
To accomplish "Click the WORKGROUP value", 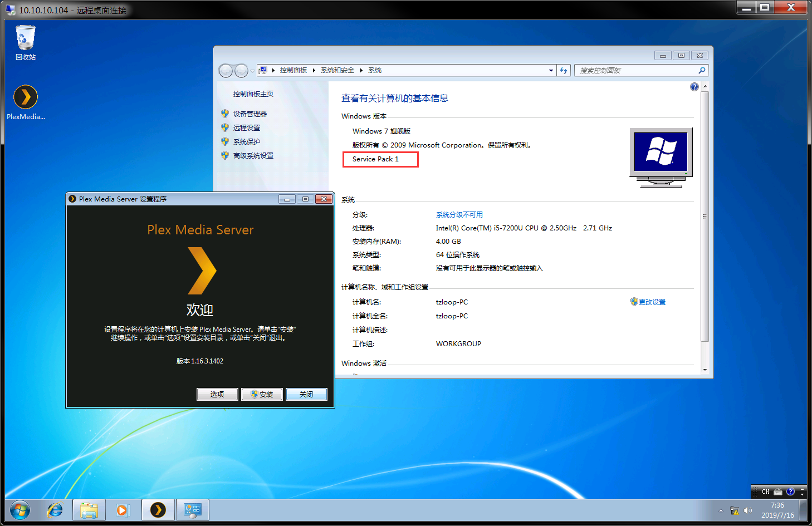I will pyautogui.click(x=458, y=344).
